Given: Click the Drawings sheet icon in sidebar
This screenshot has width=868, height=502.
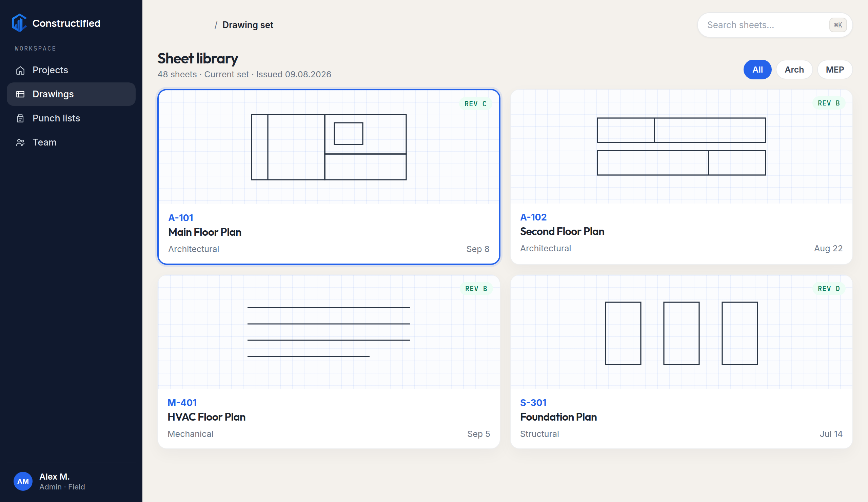Looking at the screenshot, I should (20, 94).
